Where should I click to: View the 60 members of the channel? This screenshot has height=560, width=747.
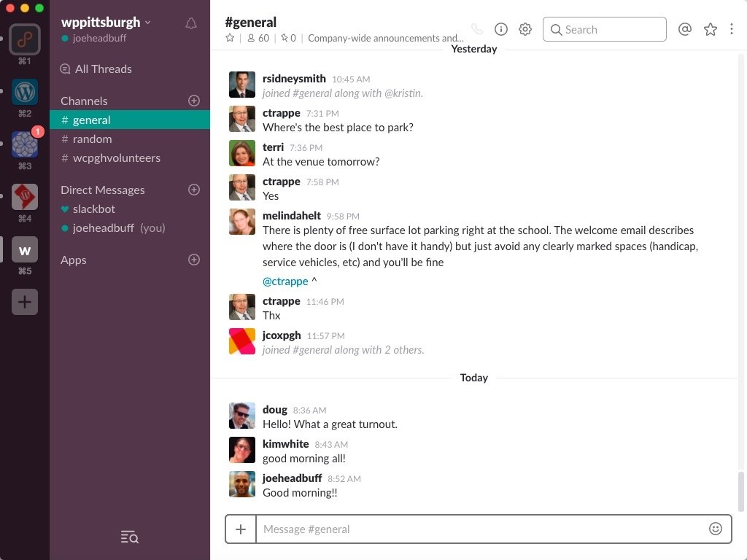(258, 38)
